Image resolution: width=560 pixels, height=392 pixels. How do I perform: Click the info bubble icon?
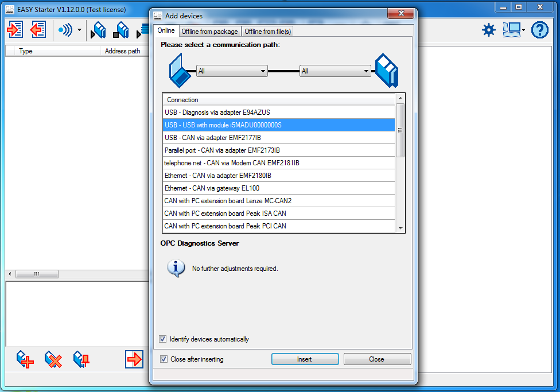click(176, 269)
